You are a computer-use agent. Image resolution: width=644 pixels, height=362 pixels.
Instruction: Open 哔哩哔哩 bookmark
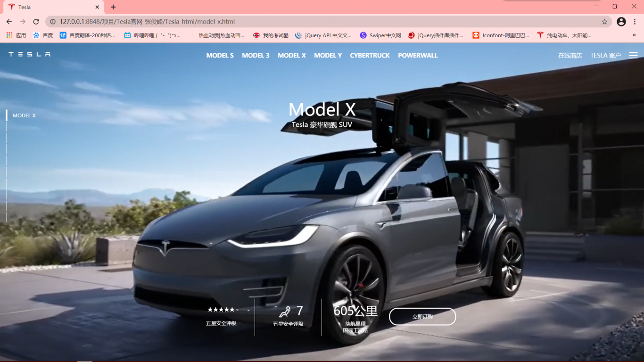tap(152, 35)
